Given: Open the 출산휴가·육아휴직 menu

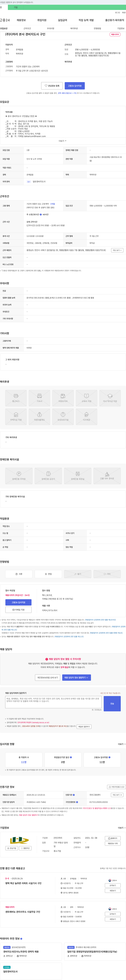Looking at the screenshot, I should point(115,20).
